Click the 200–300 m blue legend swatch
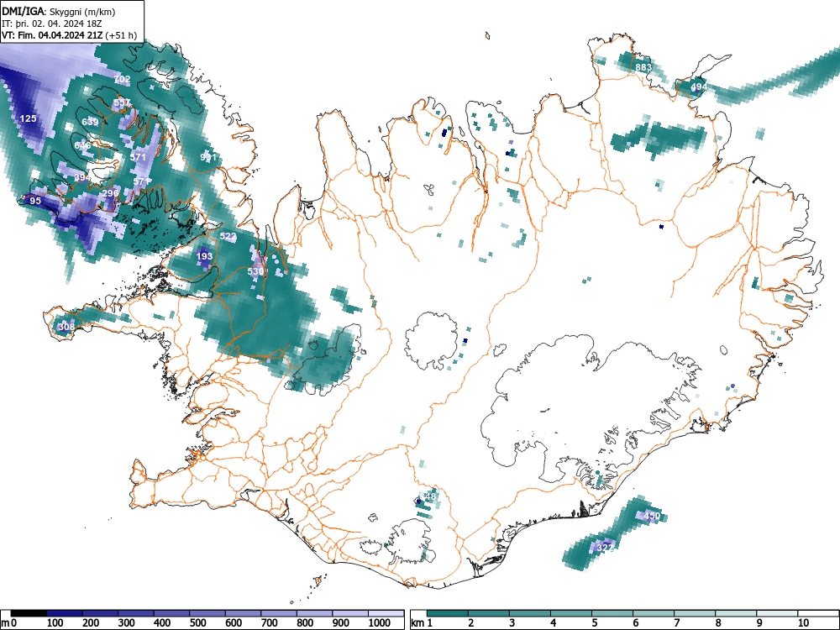The image size is (840, 630). point(100,613)
